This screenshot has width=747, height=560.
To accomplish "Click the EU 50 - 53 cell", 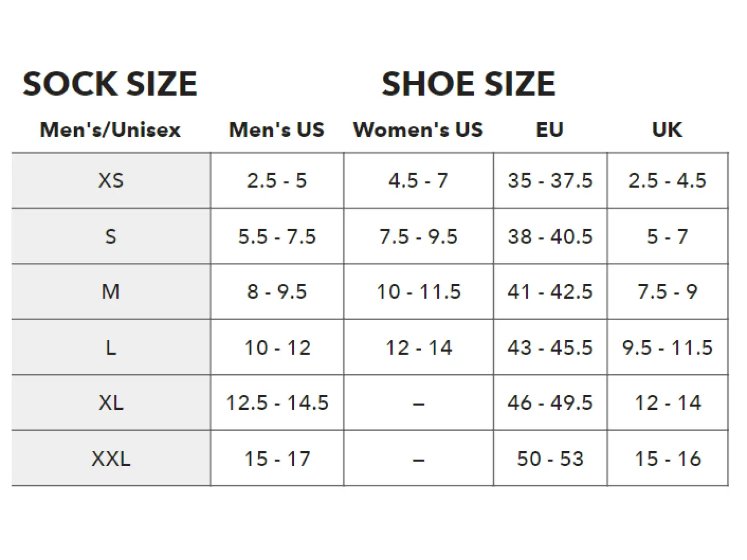I will click(550, 458).
